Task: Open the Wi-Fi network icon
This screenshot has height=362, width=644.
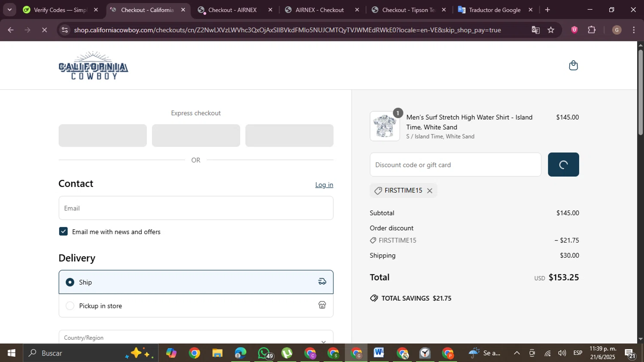Action: (547, 353)
